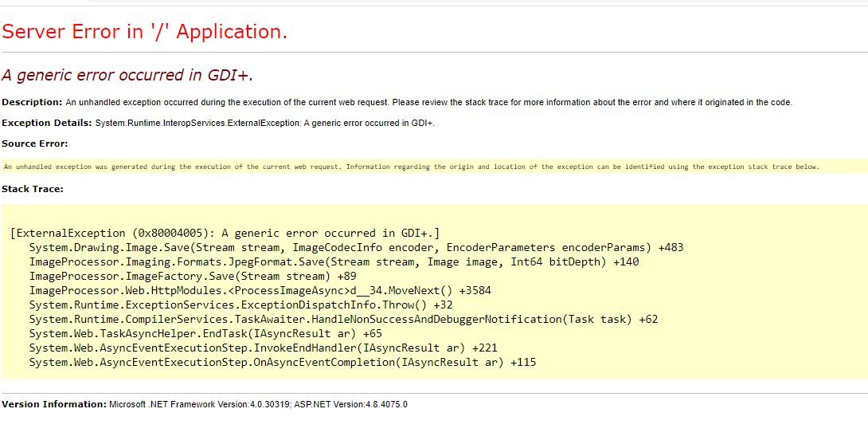868x448 pixels.
Task: Click the "AsyncEventExecutionStep.OnAsyncEventCompletion" line
Action: [283, 363]
